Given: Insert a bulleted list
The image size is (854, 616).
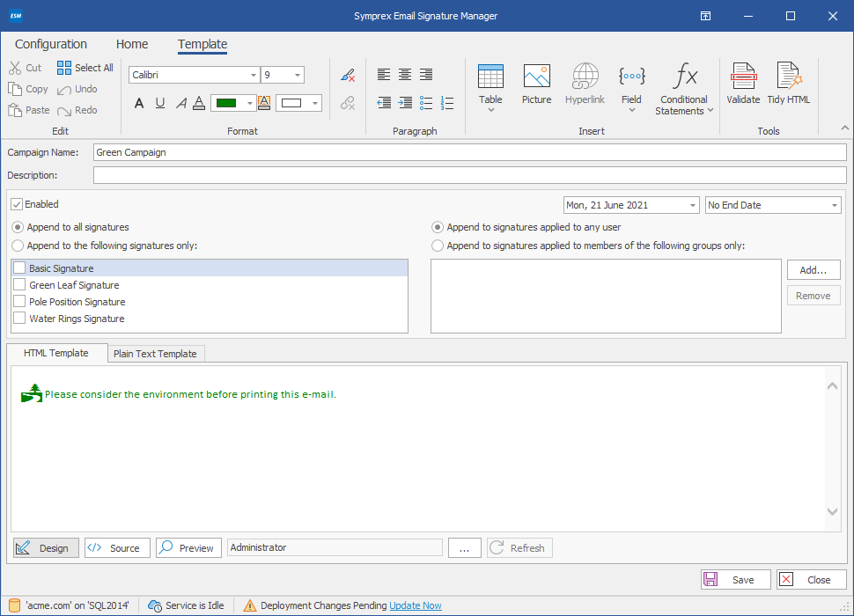Looking at the screenshot, I should pos(426,103).
